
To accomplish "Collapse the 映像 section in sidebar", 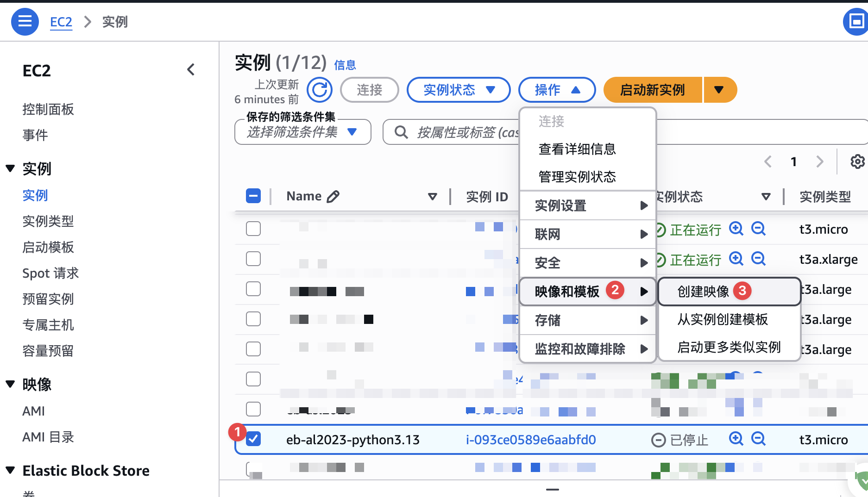I will (x=10, y=384).
